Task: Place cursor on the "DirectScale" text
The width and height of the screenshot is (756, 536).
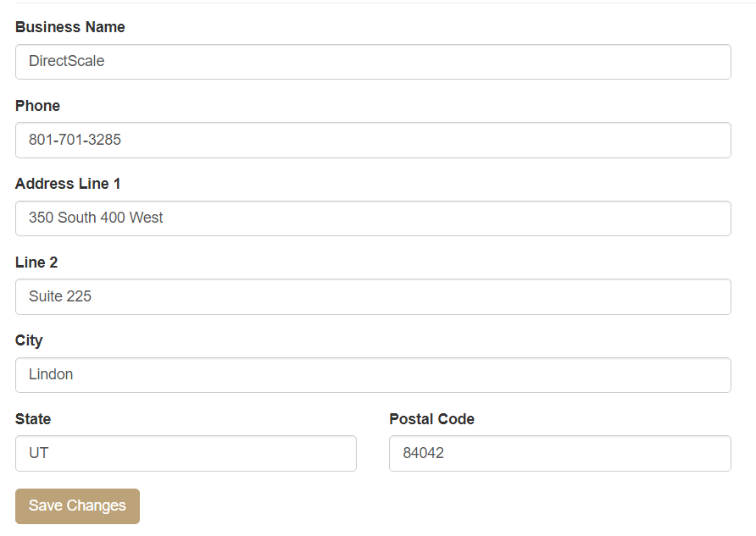Action: [x=66, y=61]
